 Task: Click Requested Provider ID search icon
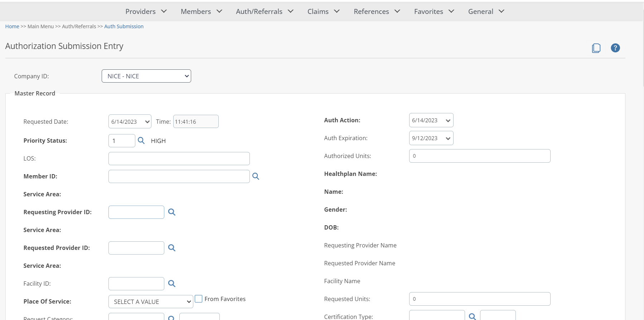pyautogui.click(x=172, y=248)
